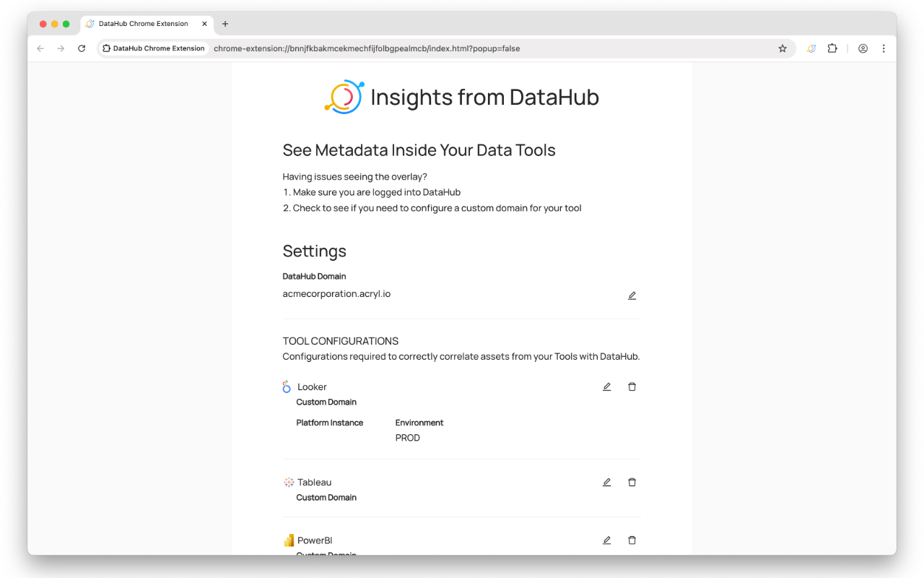924x578 pixels.
Task: Delete the PowerBI configuration
Action: coord(632,540)
